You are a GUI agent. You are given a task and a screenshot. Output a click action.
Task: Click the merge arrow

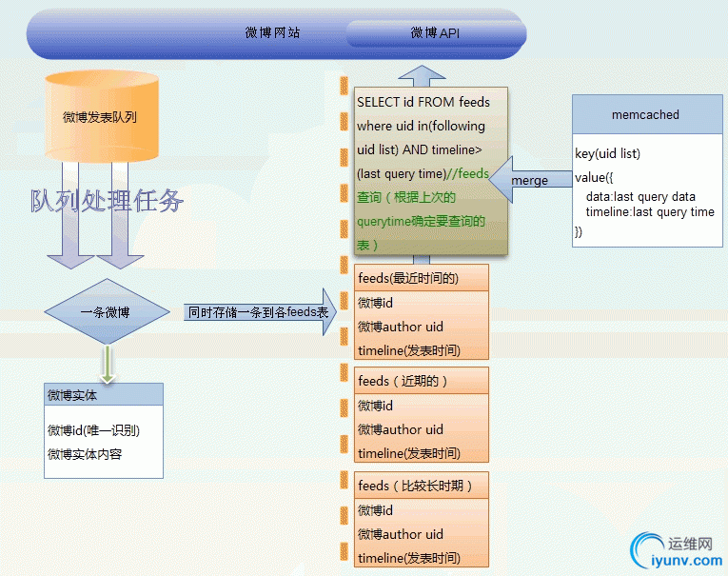click(531, 180)
